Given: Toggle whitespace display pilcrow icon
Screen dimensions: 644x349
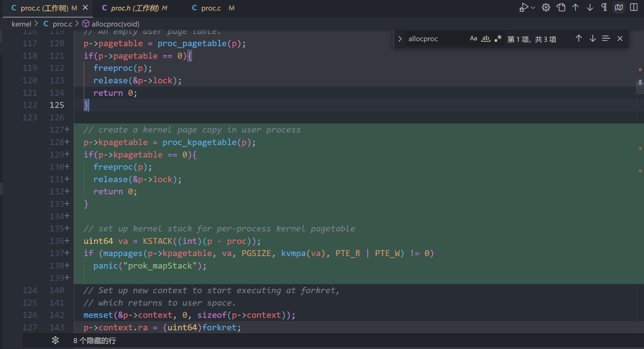Looking at the screenshot, I should pyautogui.click(x=604, y=7).
